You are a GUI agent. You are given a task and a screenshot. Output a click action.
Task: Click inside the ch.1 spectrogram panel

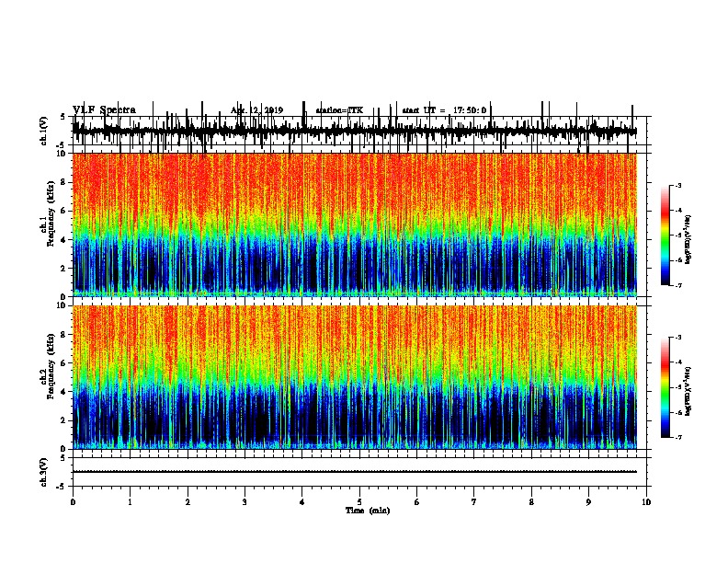(x=355, y=224)
